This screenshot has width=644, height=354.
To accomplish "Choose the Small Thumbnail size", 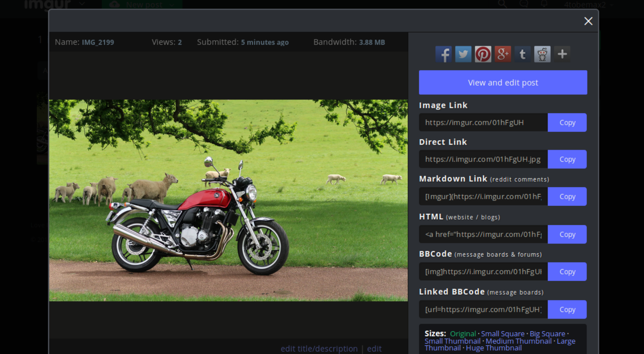I will click(453, 341).
